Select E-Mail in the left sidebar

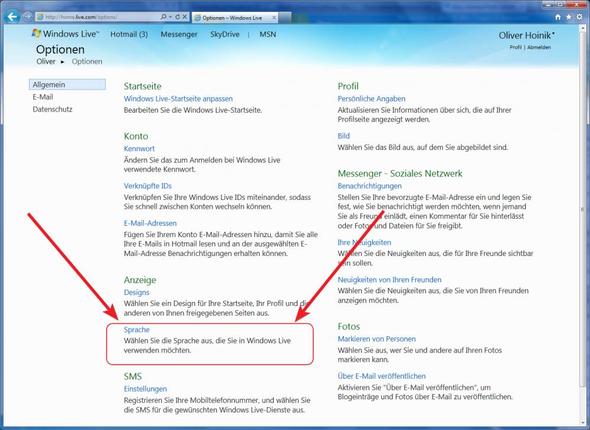tap(43, 97)
